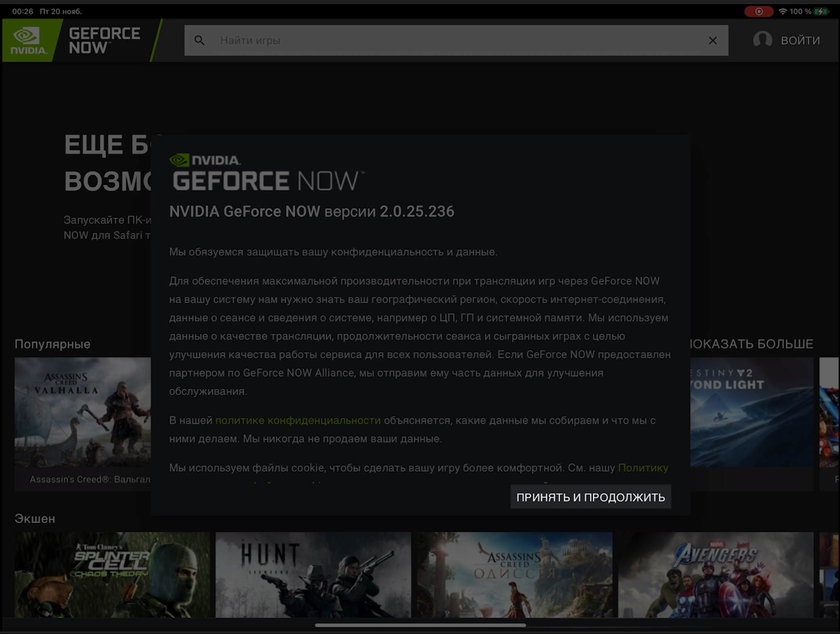
Task: Open Splinter Cell Chaos Theory thumbnail
Action: point(112,575)
